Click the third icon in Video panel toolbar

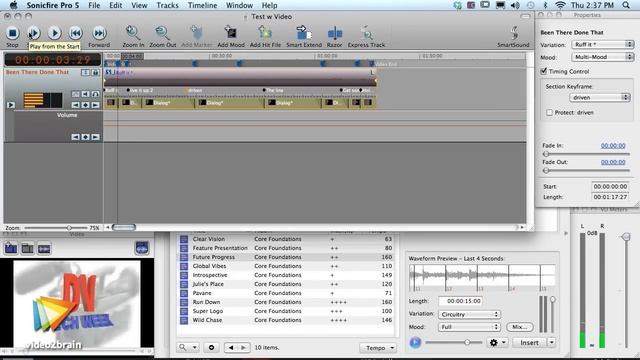44,248
